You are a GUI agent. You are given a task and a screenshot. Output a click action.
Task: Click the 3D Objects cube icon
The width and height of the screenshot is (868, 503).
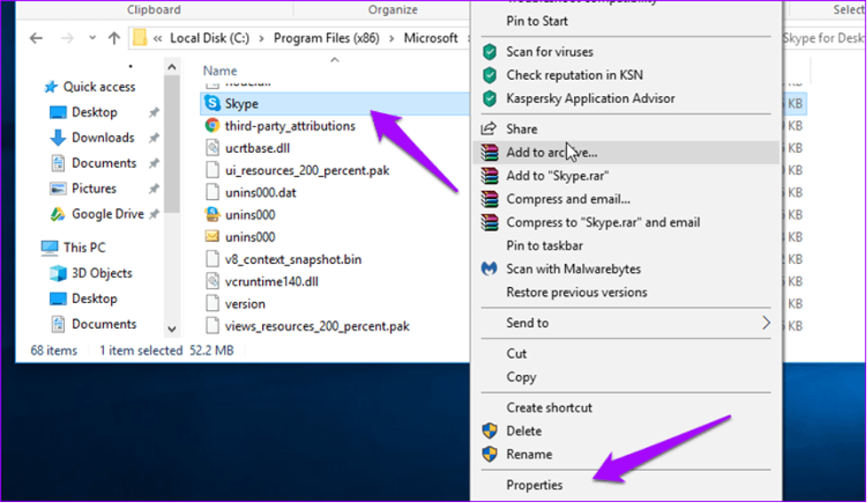coord(58,273)
